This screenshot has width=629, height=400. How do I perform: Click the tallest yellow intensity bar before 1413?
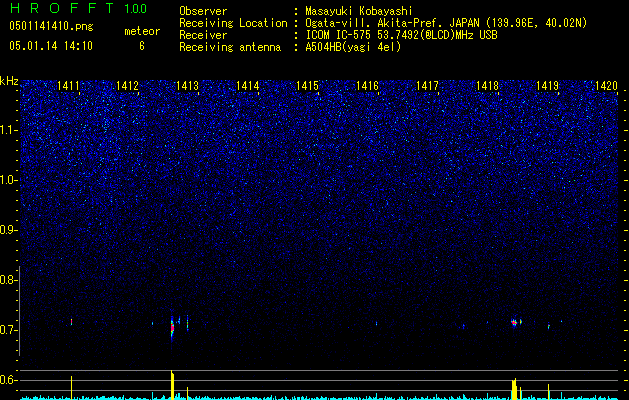(x=172, y=385)
